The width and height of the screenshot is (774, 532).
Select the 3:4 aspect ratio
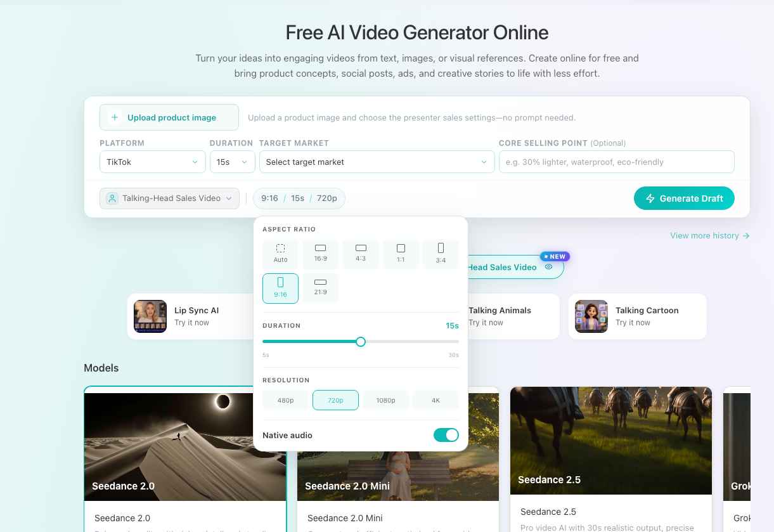click(441, 254)
